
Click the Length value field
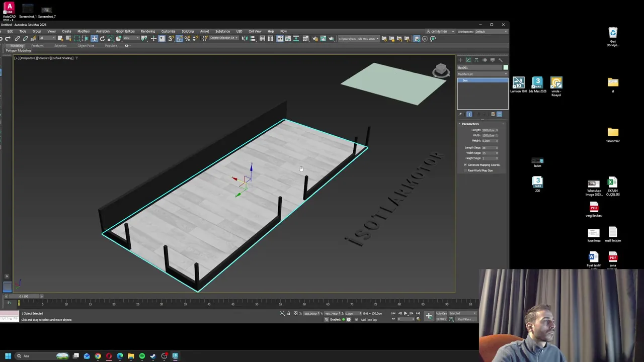pos(488,130)
